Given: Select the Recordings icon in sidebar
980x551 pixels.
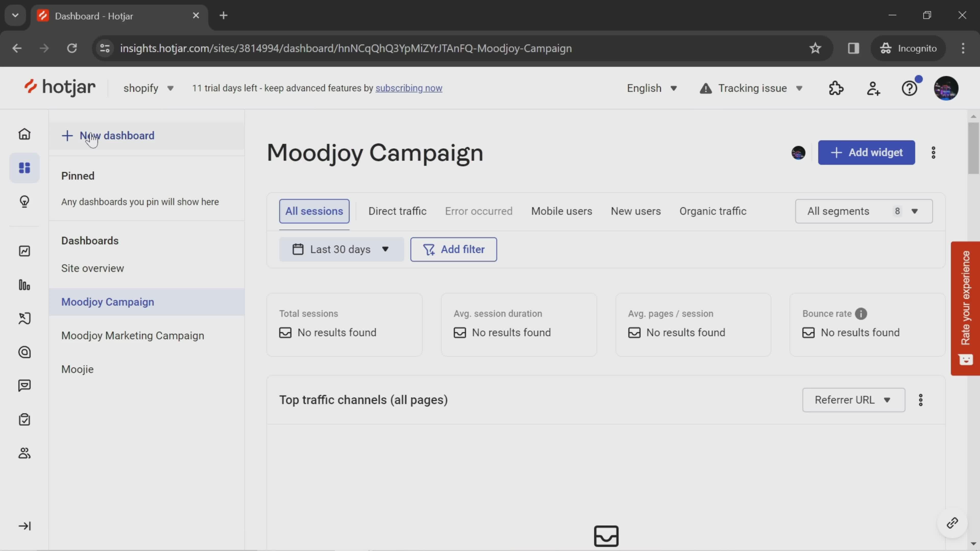Looking at the screenshot, I should [24, 318].
